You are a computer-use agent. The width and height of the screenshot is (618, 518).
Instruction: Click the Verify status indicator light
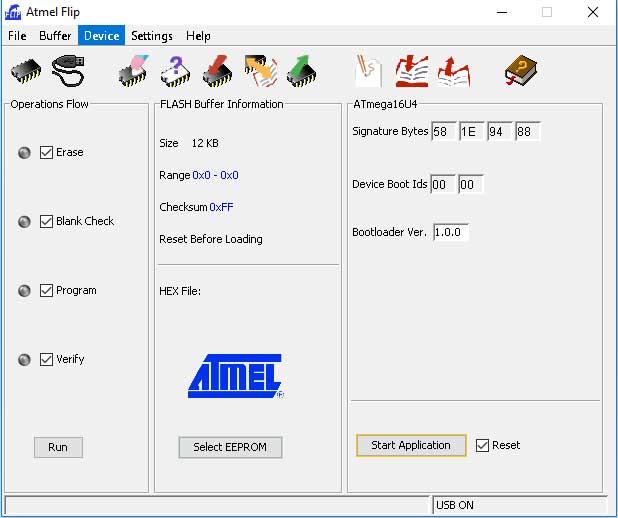tap(24, 360)
